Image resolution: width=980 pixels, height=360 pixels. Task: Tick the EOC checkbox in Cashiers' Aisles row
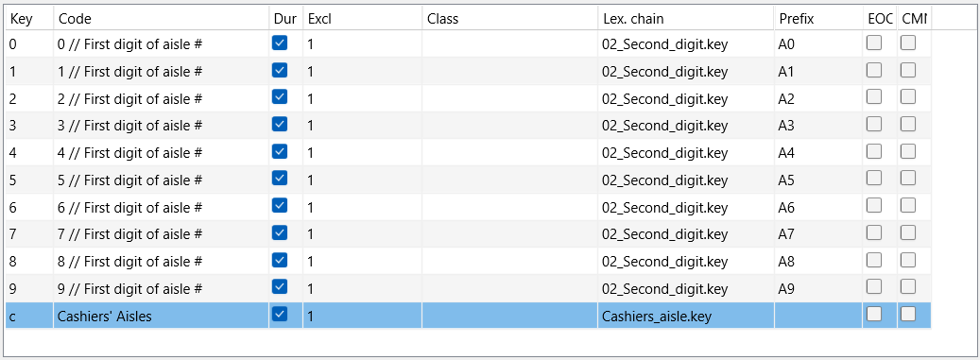(874, 315)
